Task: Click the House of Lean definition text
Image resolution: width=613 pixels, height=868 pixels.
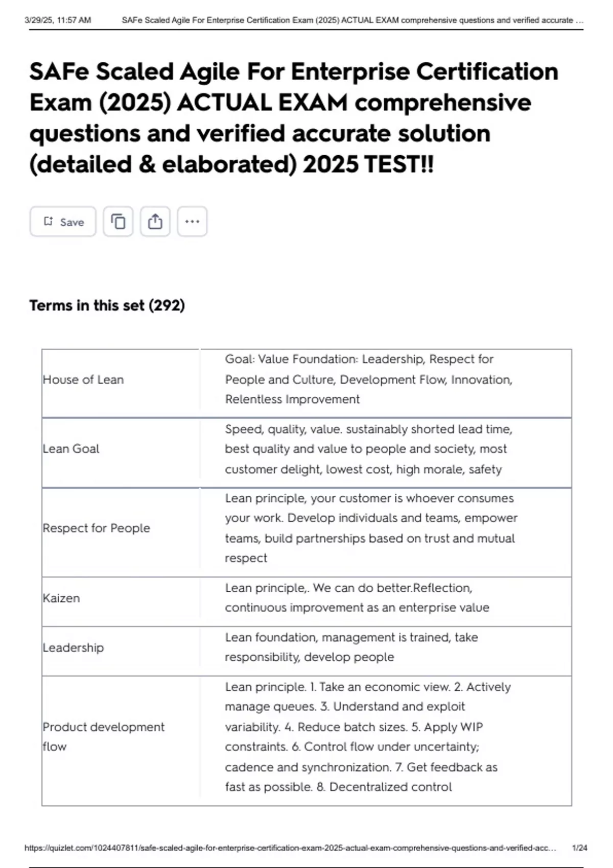Action: click(369, 379)
